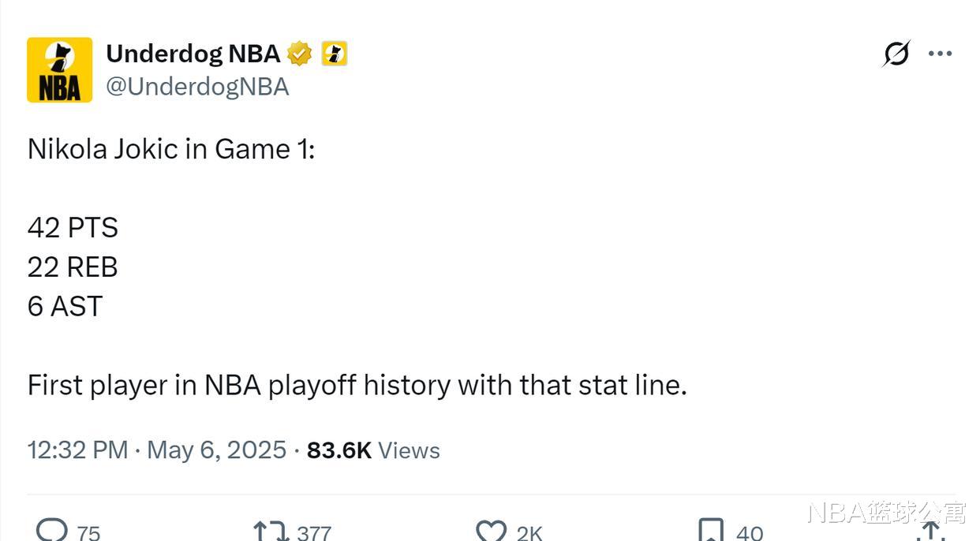Open the 83.6K Views analytics
The height and width of the screenshot is (541, 980).
click(373, 450)
